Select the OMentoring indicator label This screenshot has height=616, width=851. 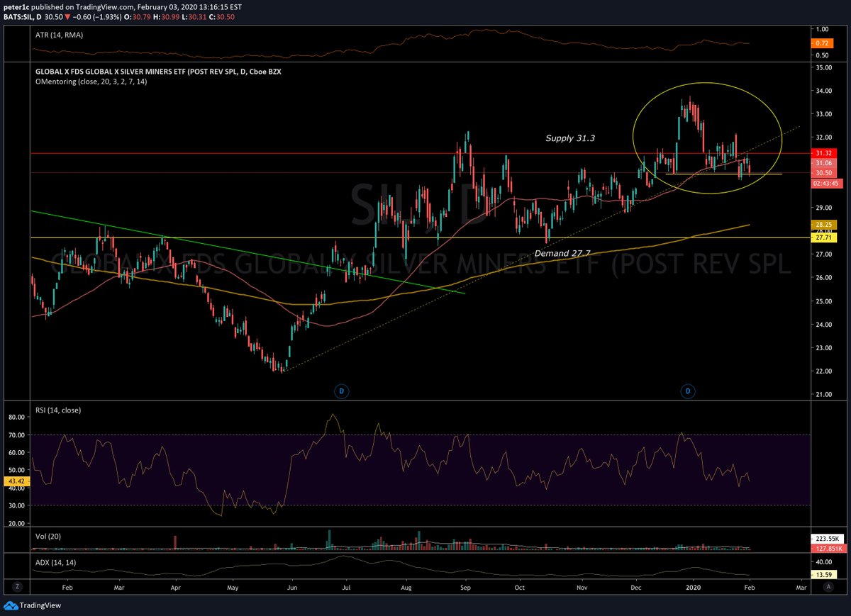[90, 82]
